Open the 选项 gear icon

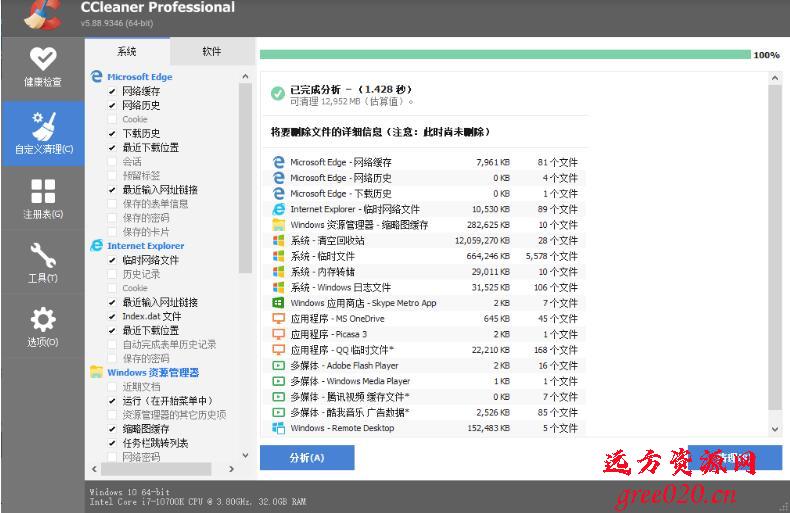pos(42,320)
